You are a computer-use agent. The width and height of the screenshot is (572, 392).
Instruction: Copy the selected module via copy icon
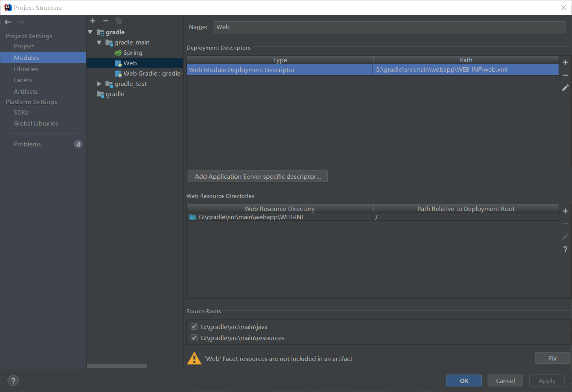click(x=118, y=21)
